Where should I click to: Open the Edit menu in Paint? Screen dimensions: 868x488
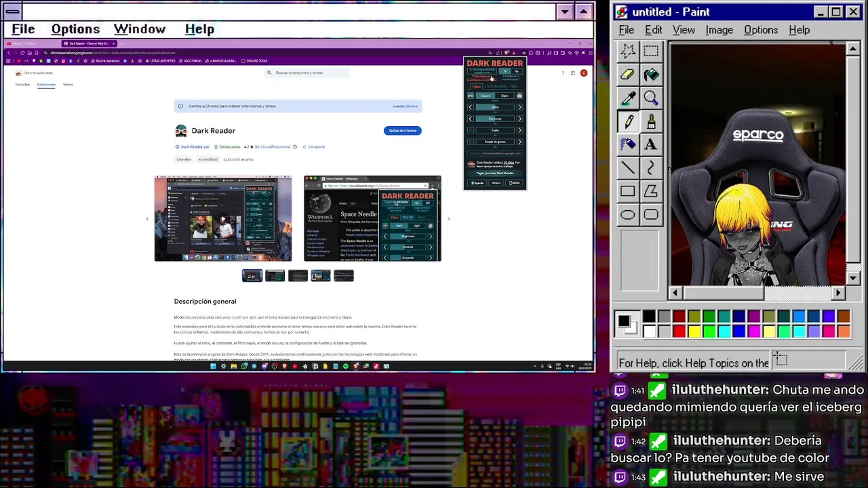click(x=653, y=30)
